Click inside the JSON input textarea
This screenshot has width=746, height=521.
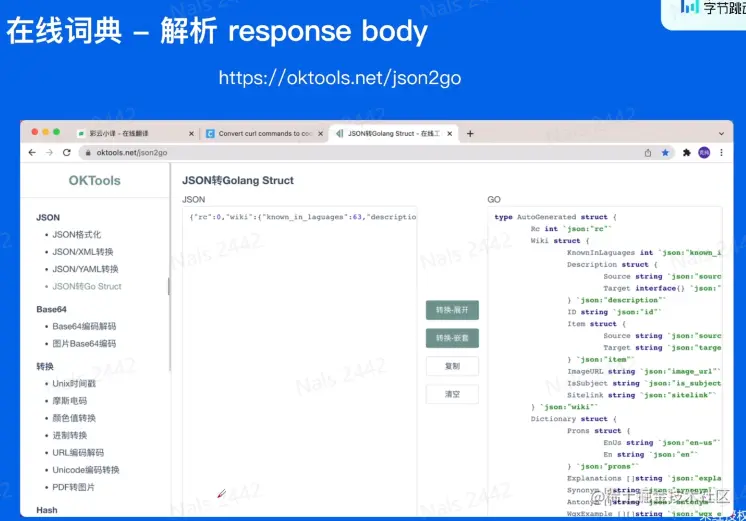coord(300,362)
